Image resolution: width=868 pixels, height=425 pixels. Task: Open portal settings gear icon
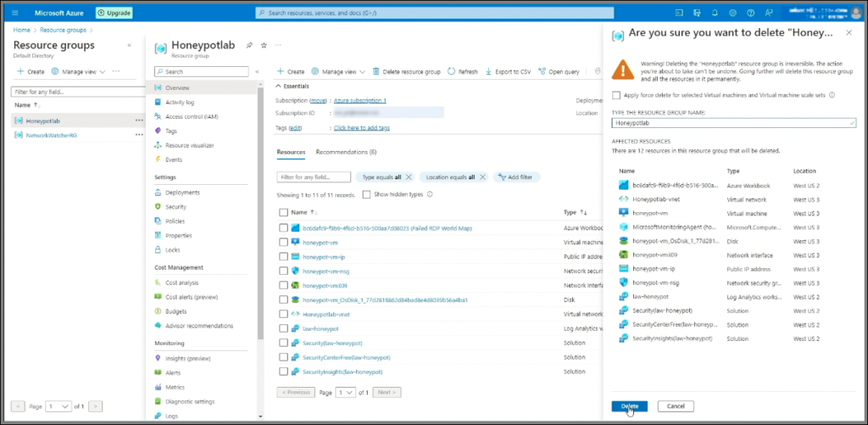click(732, 13)
